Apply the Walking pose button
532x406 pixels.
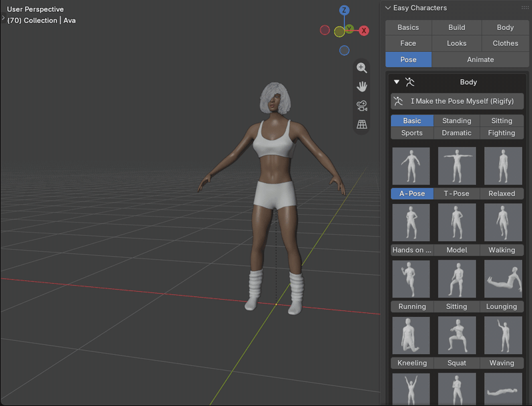coord(502,250)
